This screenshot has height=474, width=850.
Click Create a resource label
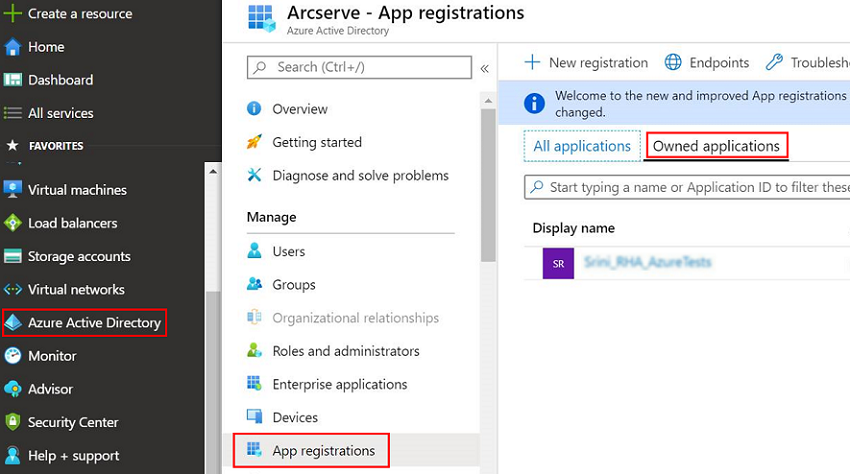tap(80, 14)
